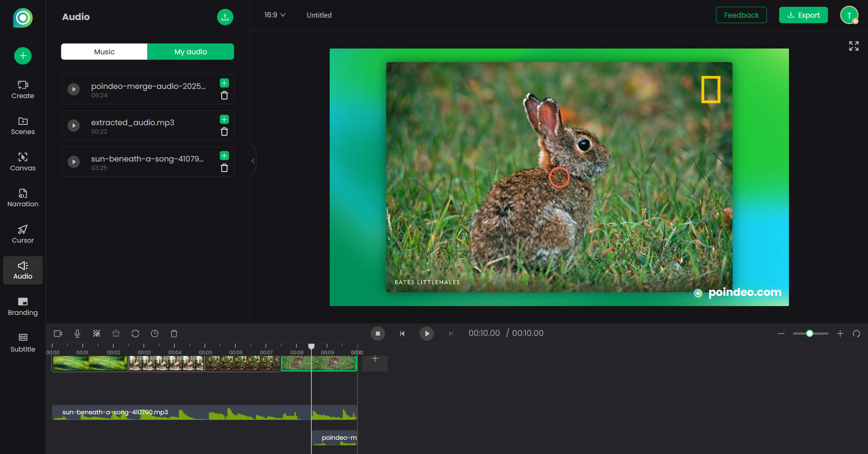
Task: Switch to the My audio tab
Action: pyautogui.click(x=190, y=52)
